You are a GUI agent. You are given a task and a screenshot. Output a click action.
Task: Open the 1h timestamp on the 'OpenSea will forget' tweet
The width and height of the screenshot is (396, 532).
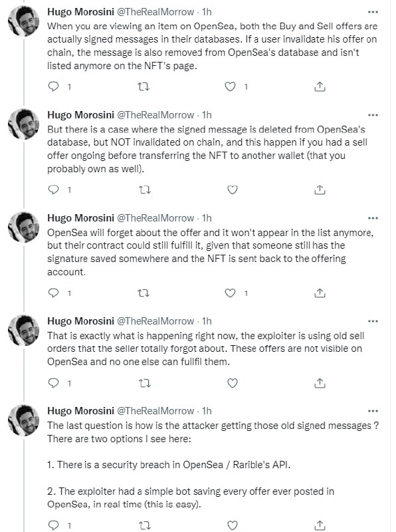[x=207, y=218]
